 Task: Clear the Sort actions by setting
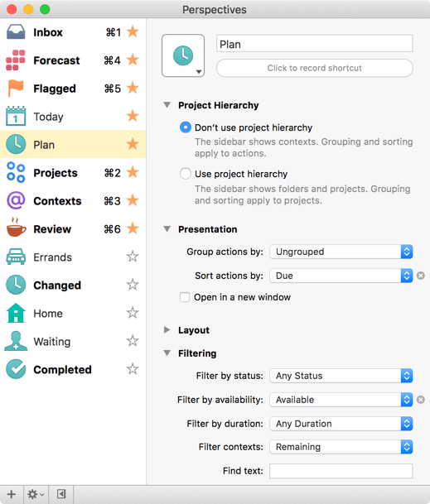[421, 276]
